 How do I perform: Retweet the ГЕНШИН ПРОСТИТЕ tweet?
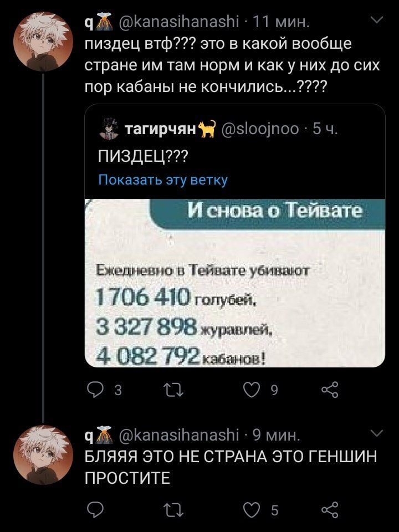point(173,510)
